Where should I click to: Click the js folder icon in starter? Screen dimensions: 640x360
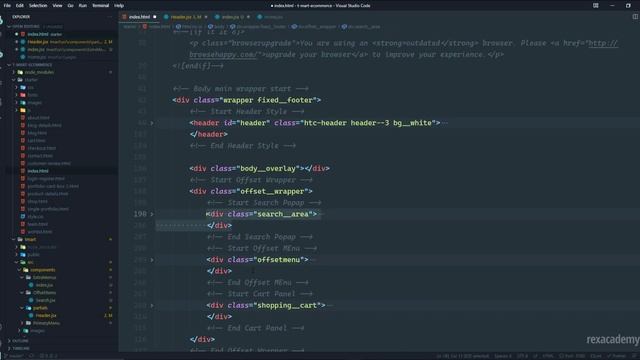[x=23, y=110]
